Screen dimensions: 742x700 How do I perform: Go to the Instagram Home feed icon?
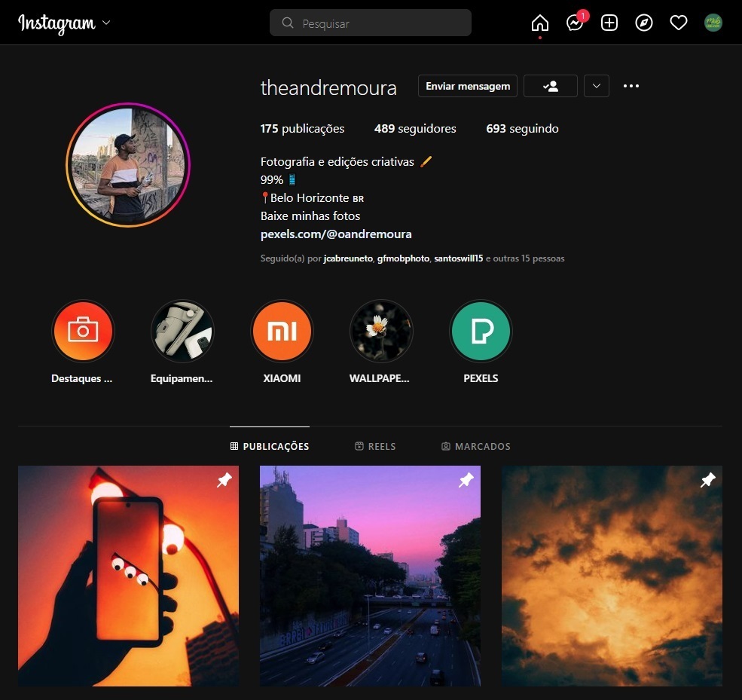pos(539,23)
